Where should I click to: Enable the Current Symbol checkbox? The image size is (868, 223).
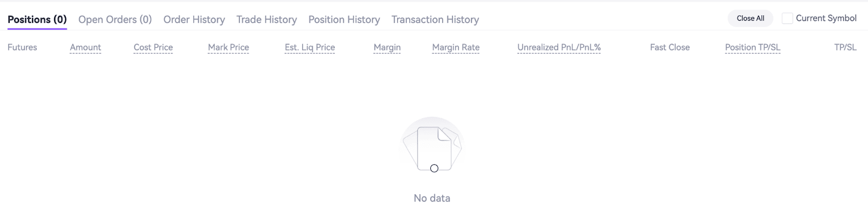(787, 18)
